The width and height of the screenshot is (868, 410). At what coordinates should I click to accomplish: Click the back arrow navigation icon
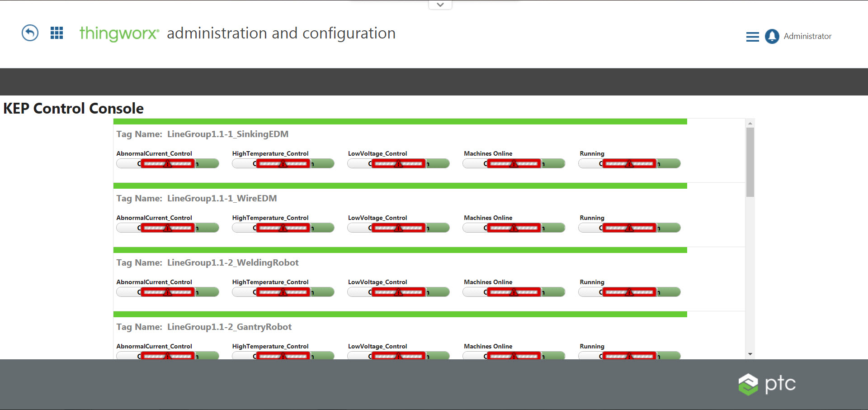29,33
